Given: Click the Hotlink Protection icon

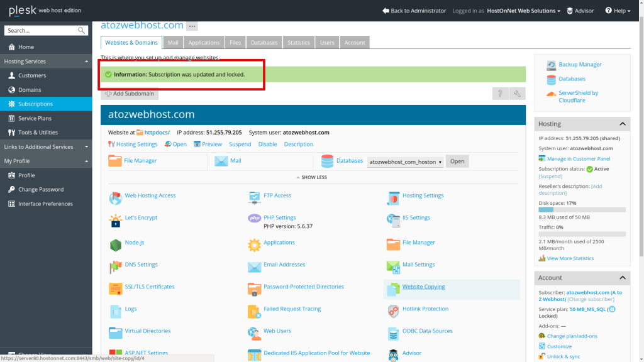Looking at the screenshot, I should (x=394, y=309).
